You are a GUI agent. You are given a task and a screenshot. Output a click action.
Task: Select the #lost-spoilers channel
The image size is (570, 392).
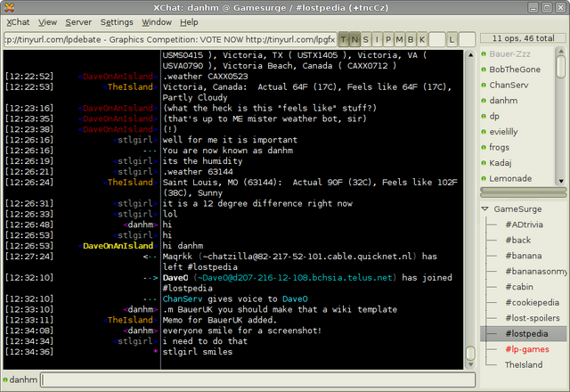pos(533,318)
